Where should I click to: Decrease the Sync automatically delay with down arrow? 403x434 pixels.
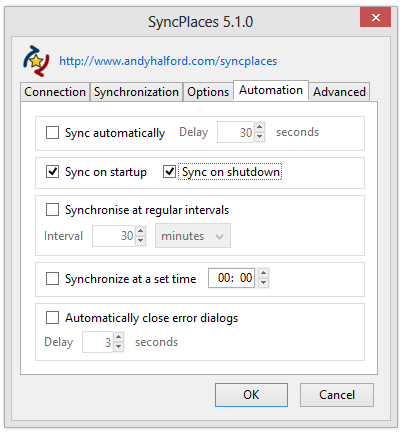(x=260, y=137)
